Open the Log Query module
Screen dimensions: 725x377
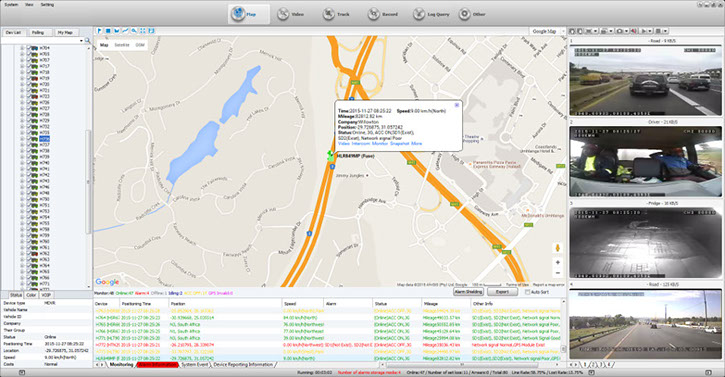click(431, 14)
